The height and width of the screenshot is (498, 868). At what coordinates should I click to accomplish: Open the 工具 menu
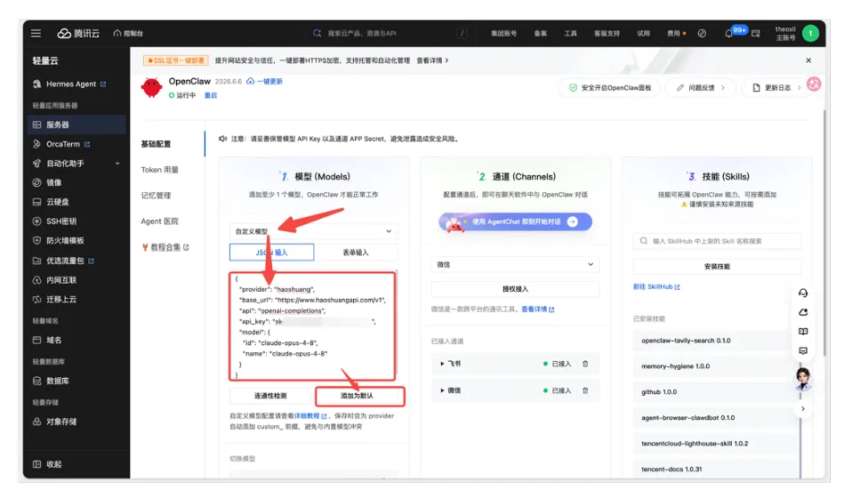pyautogui.click(x=570, y=33)
